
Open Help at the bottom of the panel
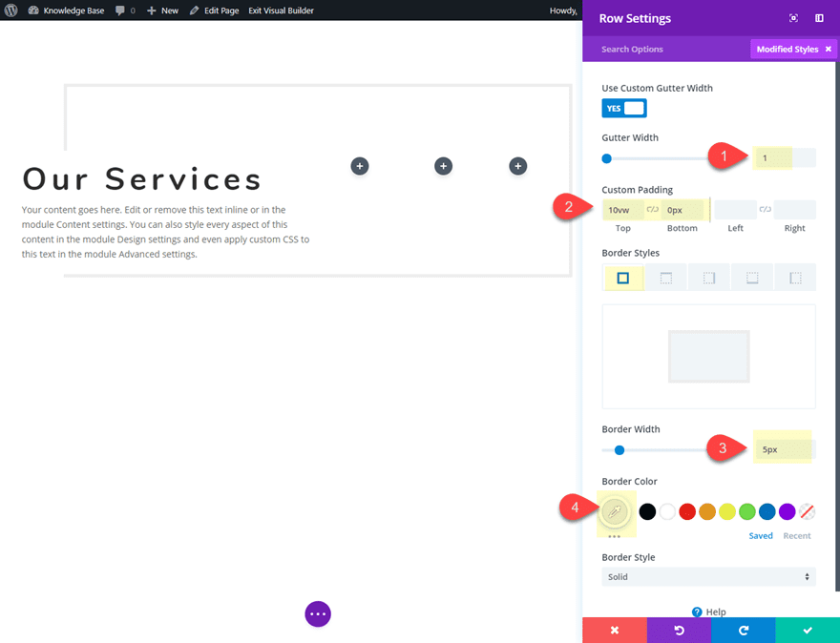(708, 612)
